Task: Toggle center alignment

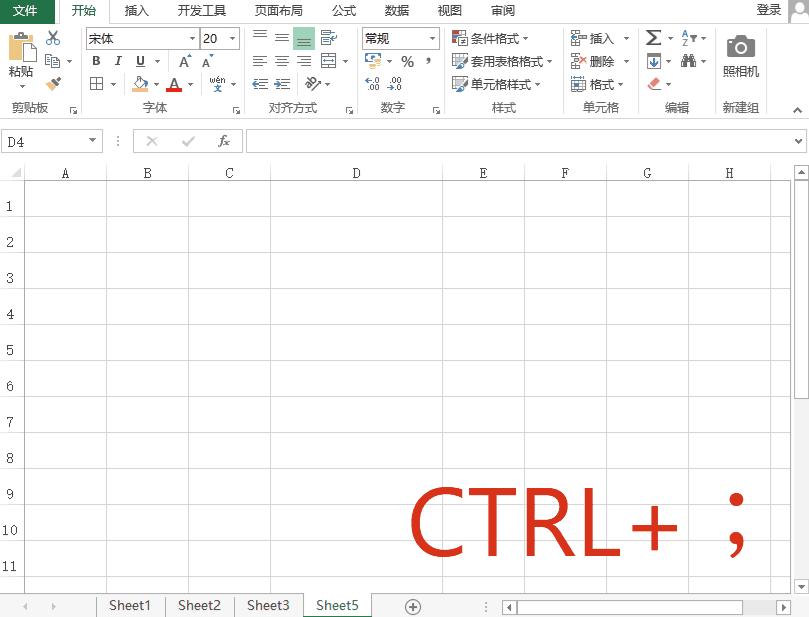Action: (281, 61)
